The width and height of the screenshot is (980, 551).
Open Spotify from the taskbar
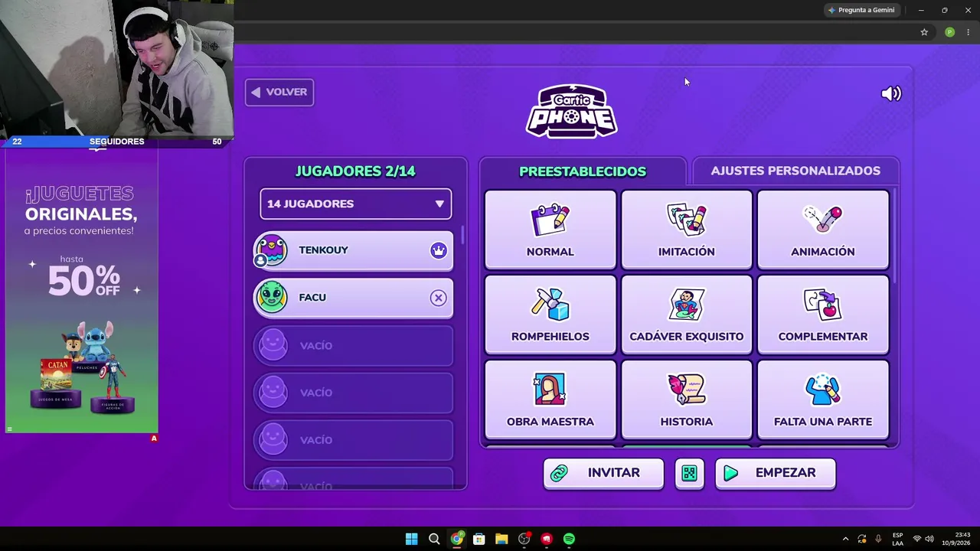(569, 539)
